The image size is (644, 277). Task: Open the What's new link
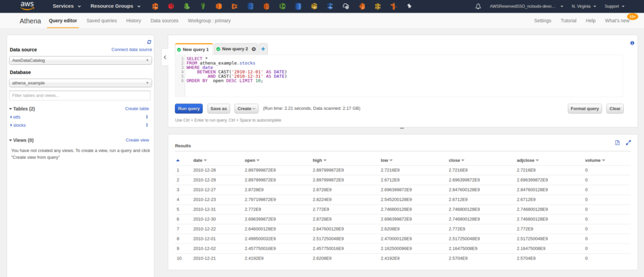[x=617, y=21]
